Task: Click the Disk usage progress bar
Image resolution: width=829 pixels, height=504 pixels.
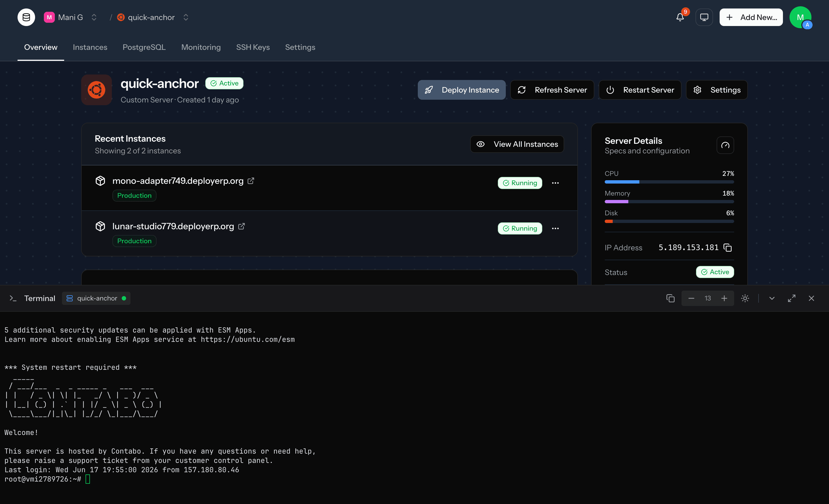Action: point(669,222)
